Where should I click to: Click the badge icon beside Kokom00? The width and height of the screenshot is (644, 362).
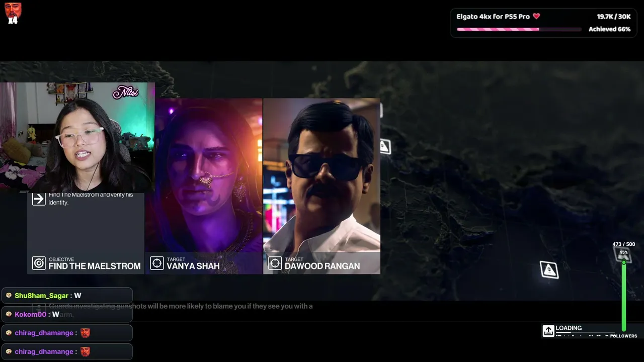9,314
